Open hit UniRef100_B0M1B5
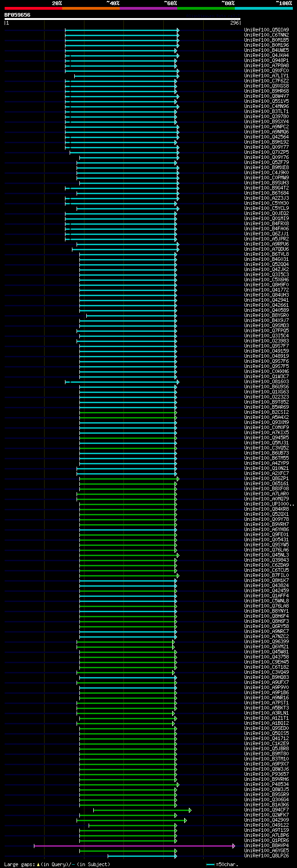 coord(266,40)
